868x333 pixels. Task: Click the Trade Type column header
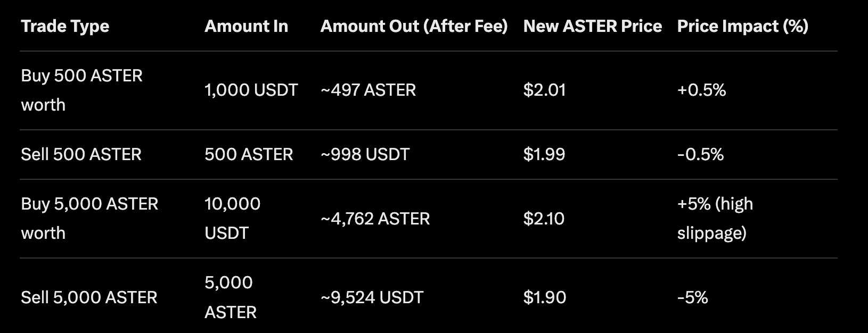click(65, 26)
